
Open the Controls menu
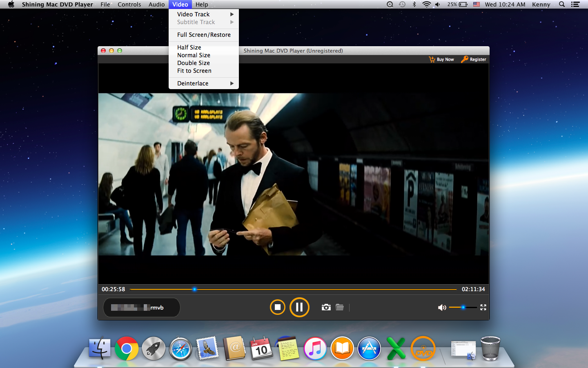pyautogui.click(x=129, y=4)
